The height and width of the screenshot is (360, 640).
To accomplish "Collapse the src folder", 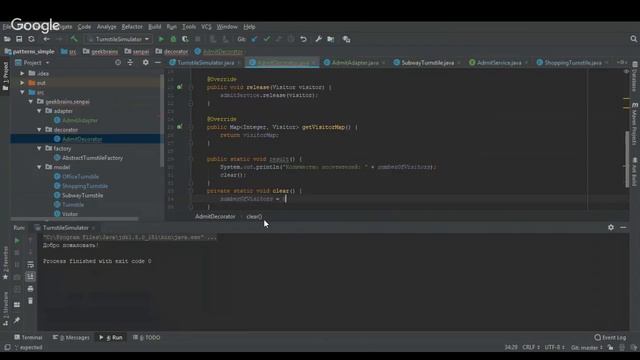I will click(22, 92).
